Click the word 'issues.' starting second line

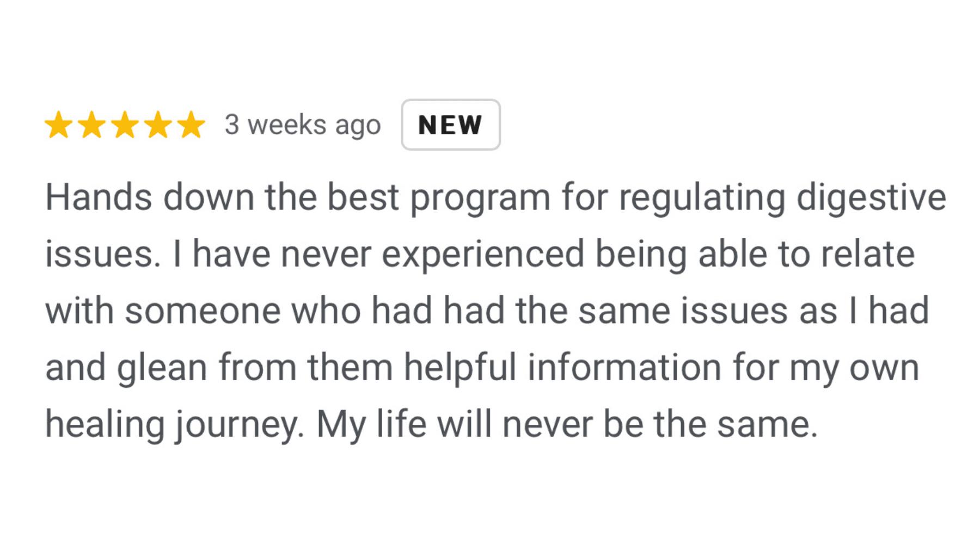pos(103,254)
